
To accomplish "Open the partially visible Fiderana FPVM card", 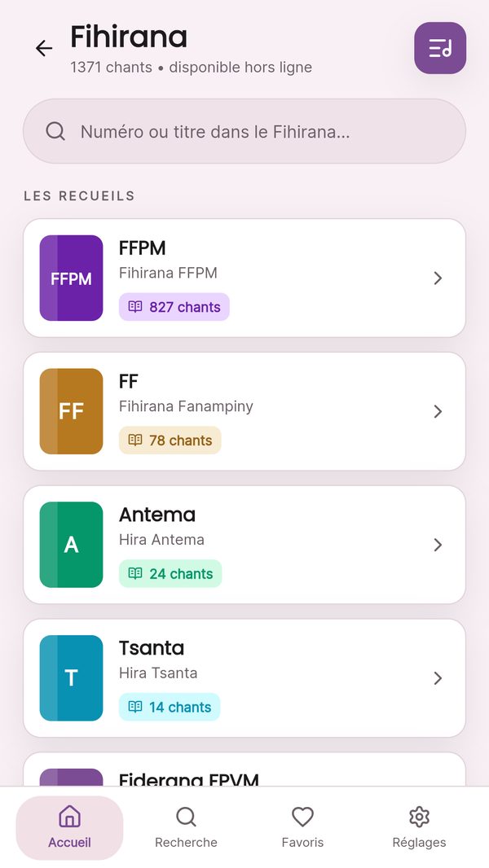I will [x=244, y=769].
